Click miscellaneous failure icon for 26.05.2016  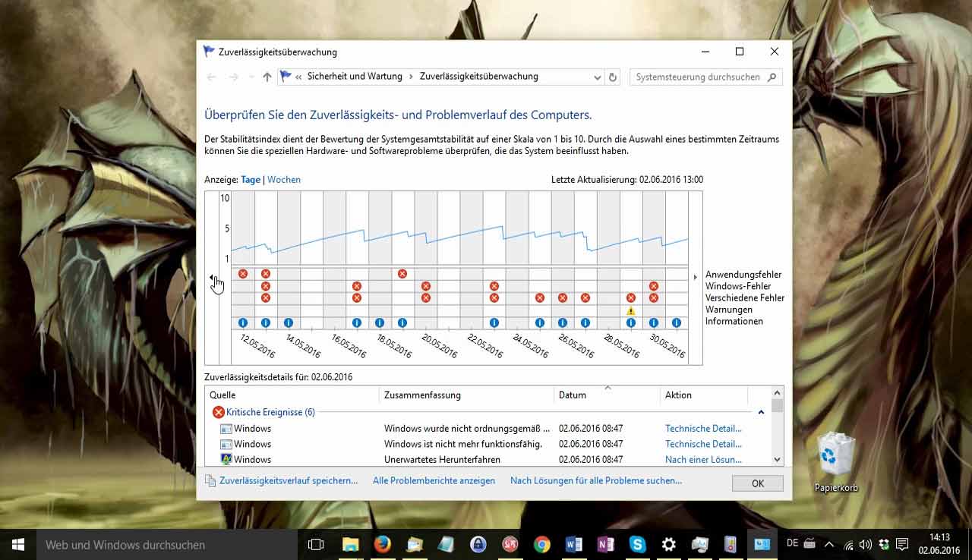tap(563, 298)
